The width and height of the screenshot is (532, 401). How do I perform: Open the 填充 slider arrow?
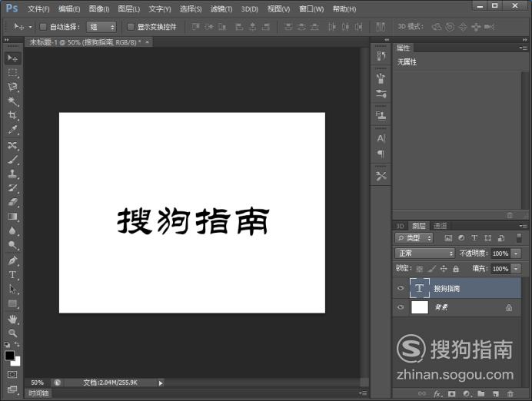pos(516,269)
